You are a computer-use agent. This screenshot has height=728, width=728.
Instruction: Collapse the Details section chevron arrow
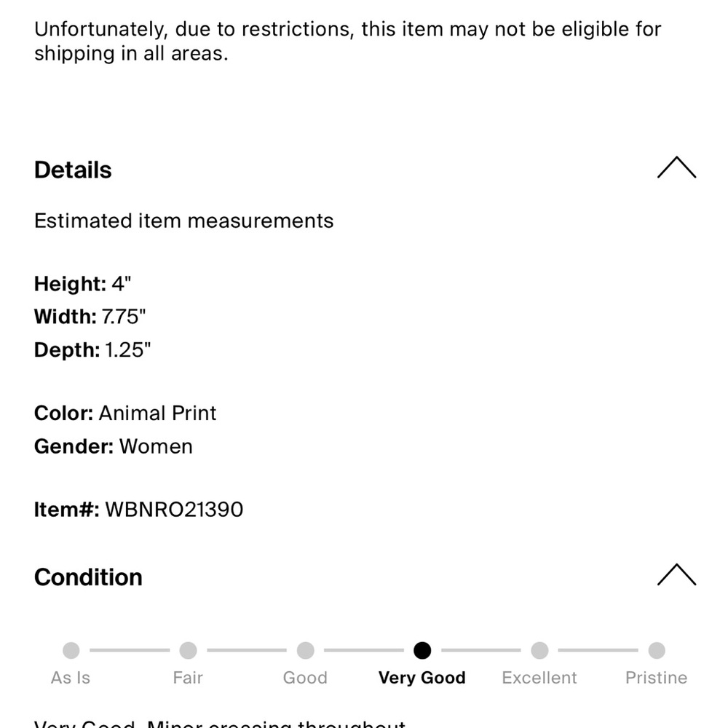click(676, 168)
